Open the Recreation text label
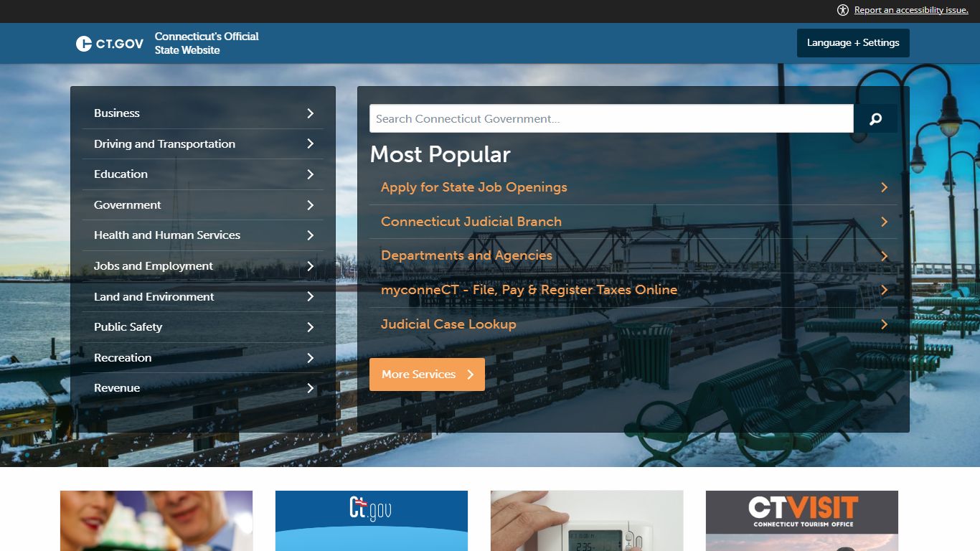 coord(123,358)
